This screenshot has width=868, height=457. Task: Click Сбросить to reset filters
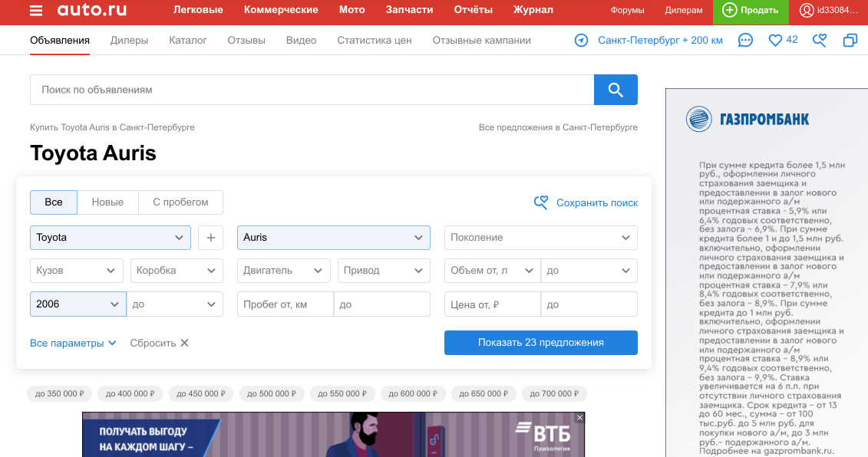153,343
